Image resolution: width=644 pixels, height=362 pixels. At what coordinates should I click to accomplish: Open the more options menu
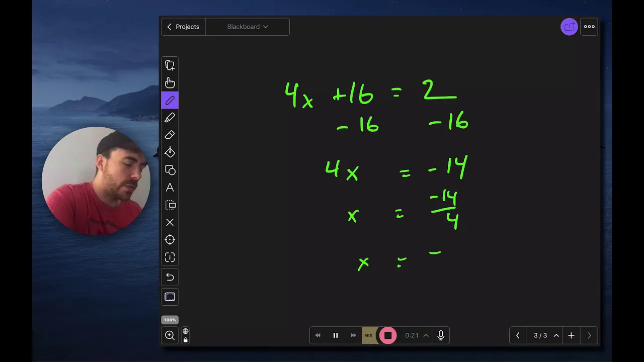tap(589, 27)
